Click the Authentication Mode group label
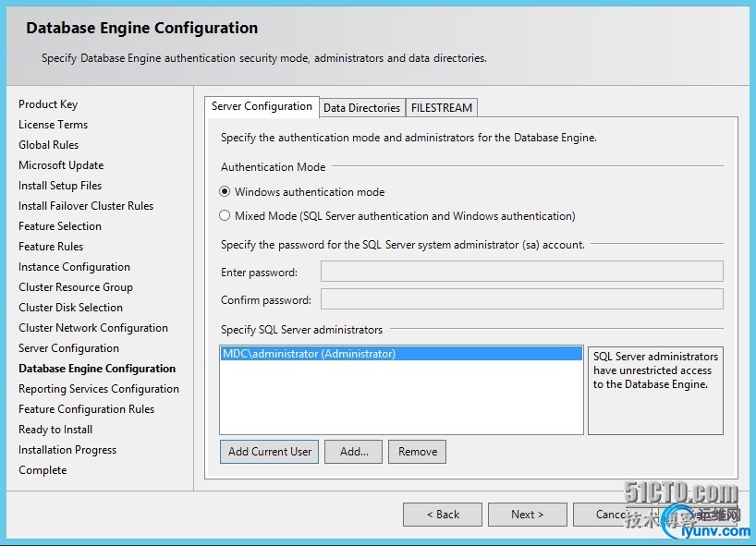756x546 pixels. (273, 166)
